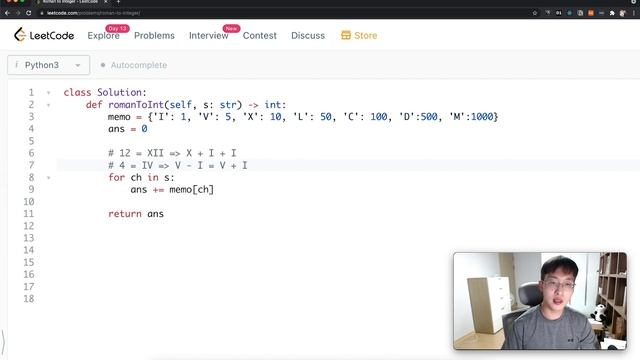Image resolution: width=640 pixels, height=360 pixels.
Task: Reload the page with the refresh icon
Action: point(29,13)
